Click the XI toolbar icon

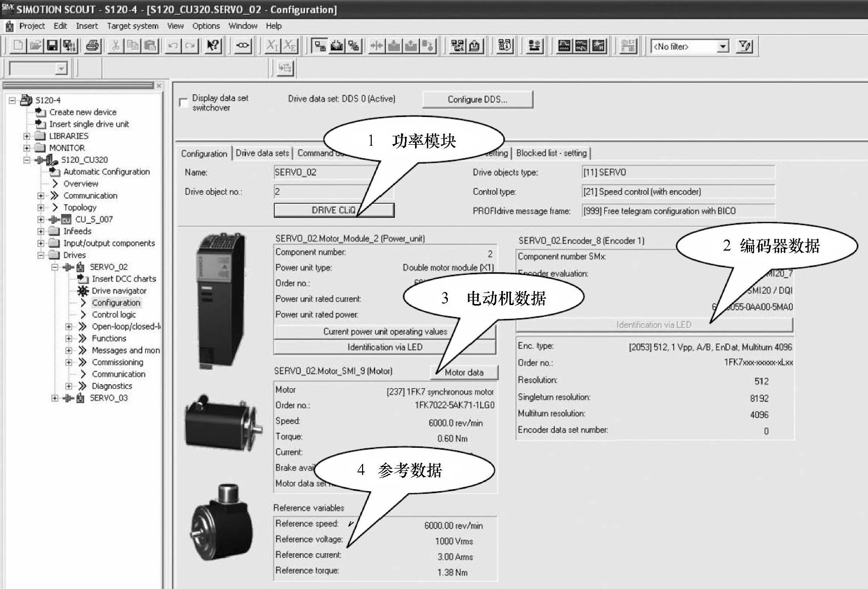[272, 46]
